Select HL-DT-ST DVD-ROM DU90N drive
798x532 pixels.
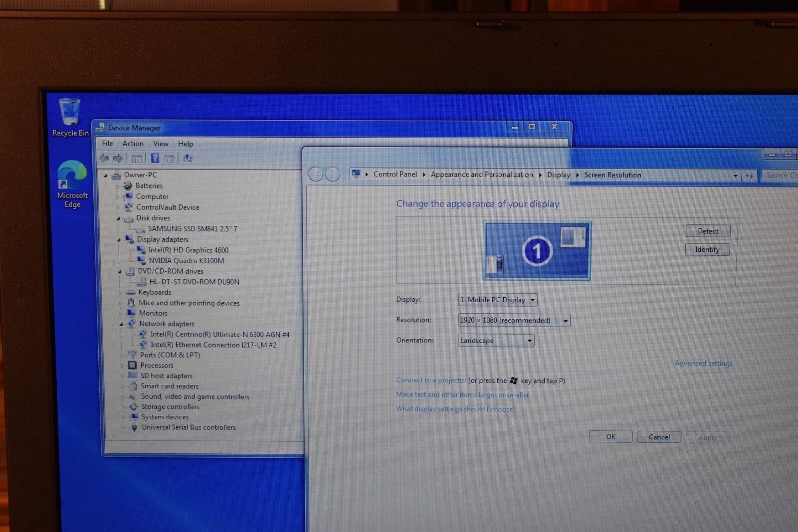click(x=194, y=282)
